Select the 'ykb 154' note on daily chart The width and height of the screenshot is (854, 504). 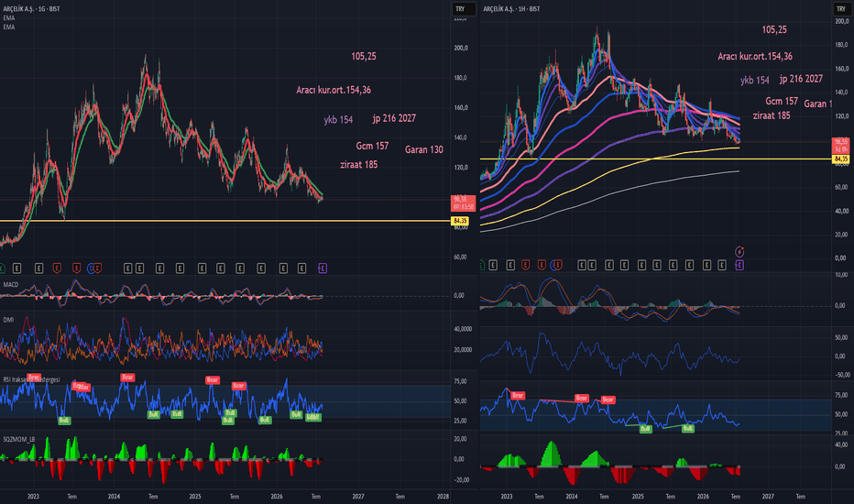[x=338, y=119]
